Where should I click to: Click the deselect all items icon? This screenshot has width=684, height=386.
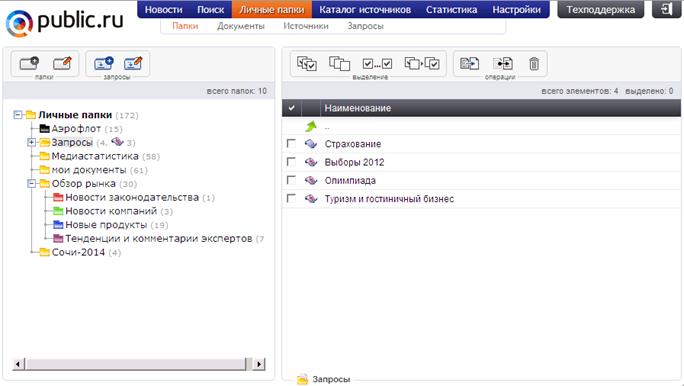(339, 64)
